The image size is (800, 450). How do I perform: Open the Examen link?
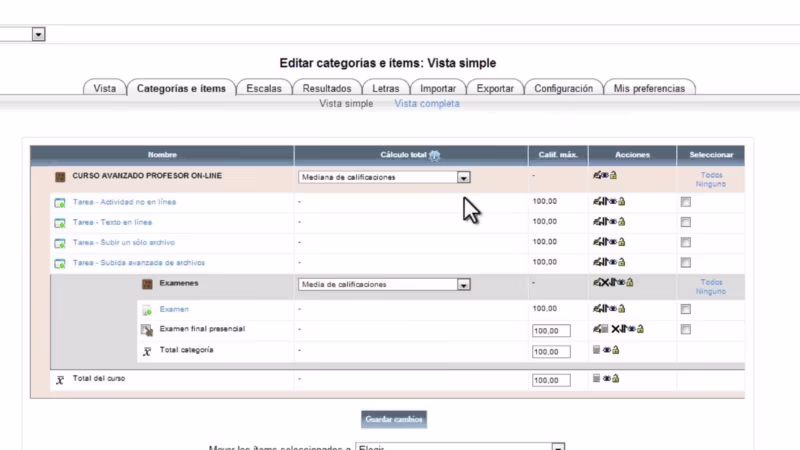174,309
